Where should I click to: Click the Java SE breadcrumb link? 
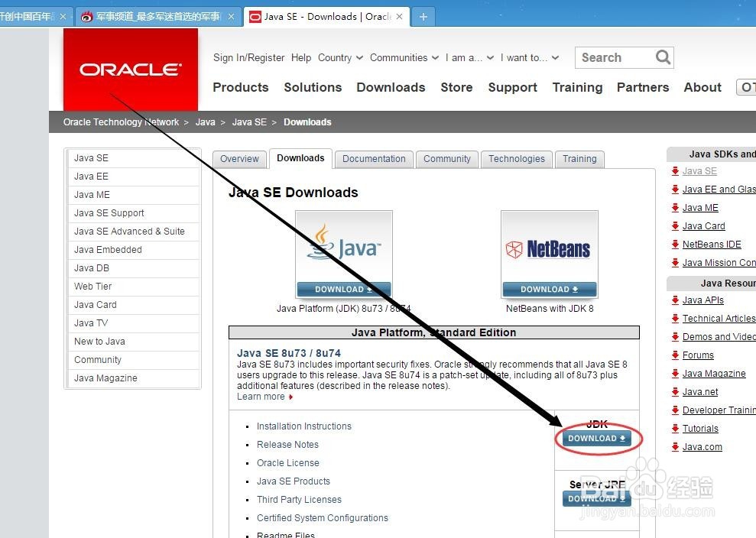point(249,122)
